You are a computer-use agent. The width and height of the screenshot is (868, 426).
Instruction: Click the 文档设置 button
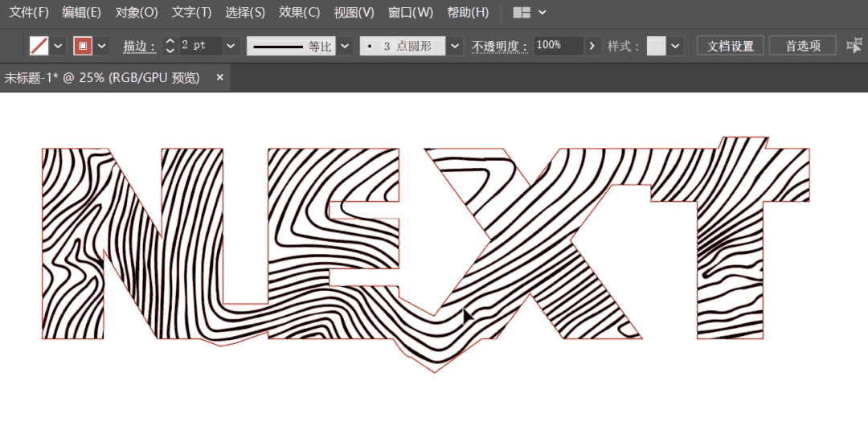point(730,46)
